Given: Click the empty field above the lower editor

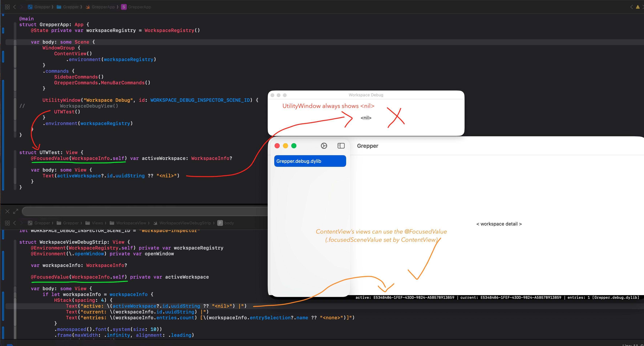Looking at the screenshot, I should 145,211.
